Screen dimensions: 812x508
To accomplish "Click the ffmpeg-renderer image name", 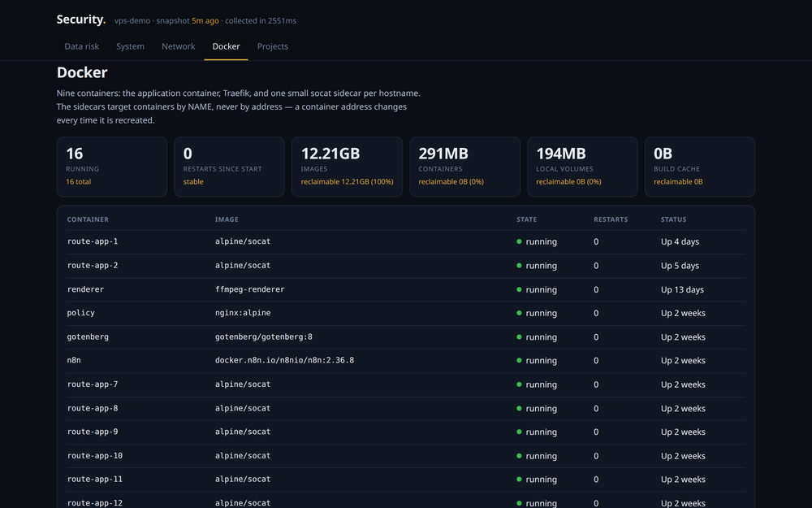I will 249,289.
